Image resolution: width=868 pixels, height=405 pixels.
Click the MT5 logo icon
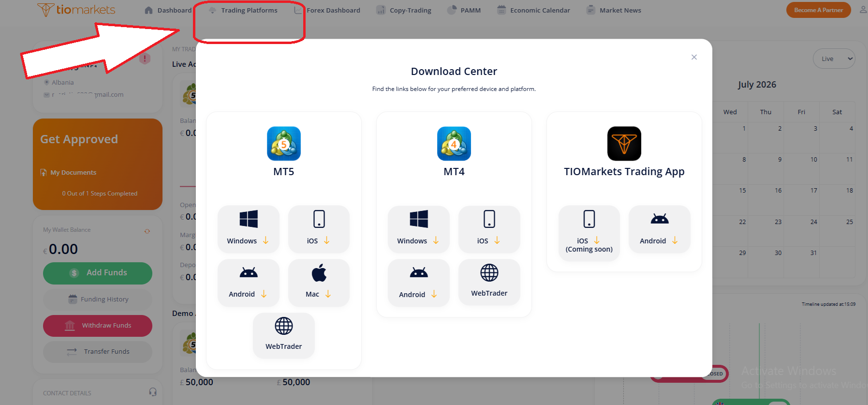click(284, 144)
